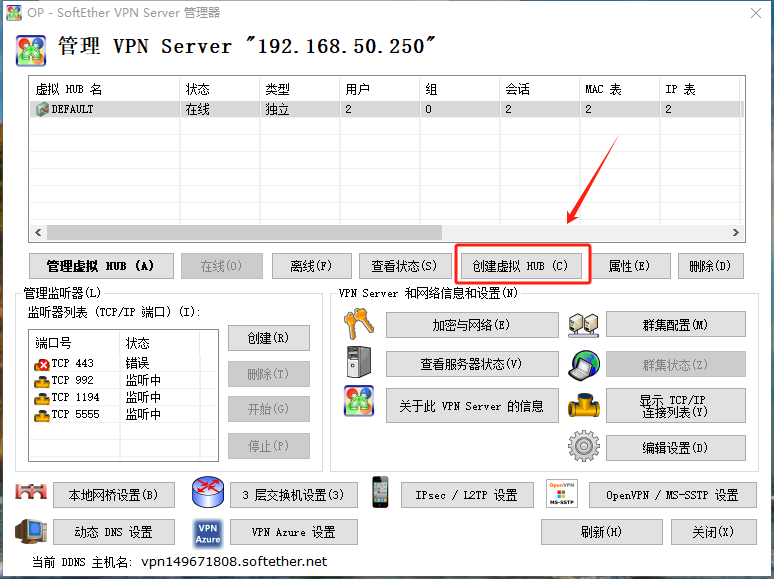This screenshot has width=774, height=579.
Task: Click the 端口号 column header
Action: point(75,343)
